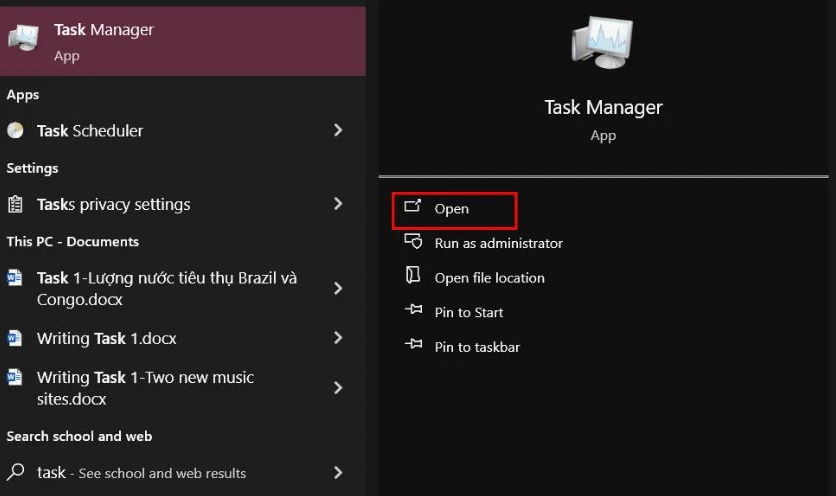Expand Task Scheduler options chevron

pos(337,130)
